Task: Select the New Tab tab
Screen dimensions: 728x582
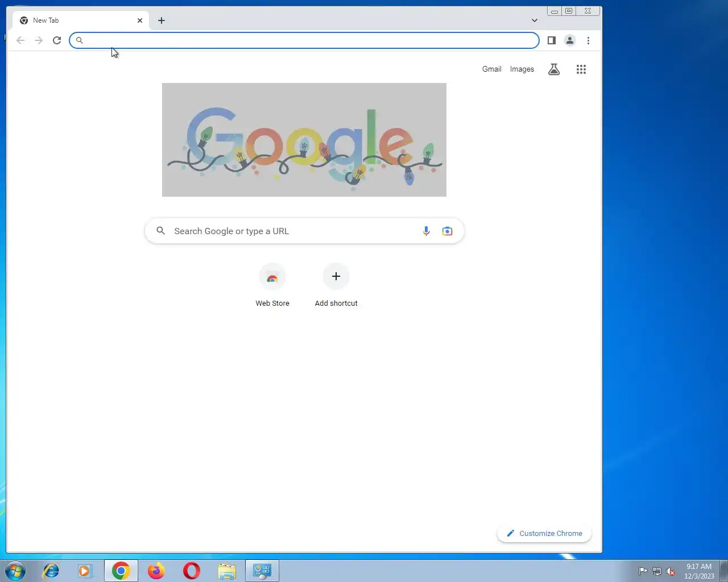Action: click(81, 20)
